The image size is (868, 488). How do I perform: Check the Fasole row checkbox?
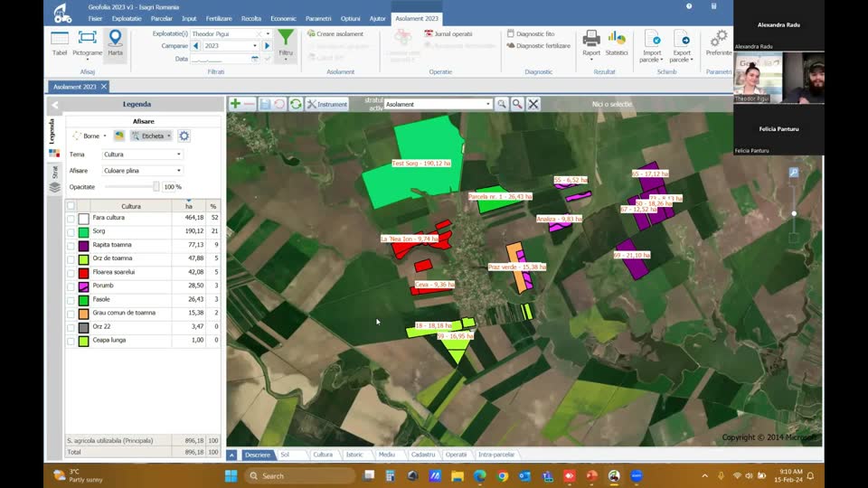click(71, 300)
